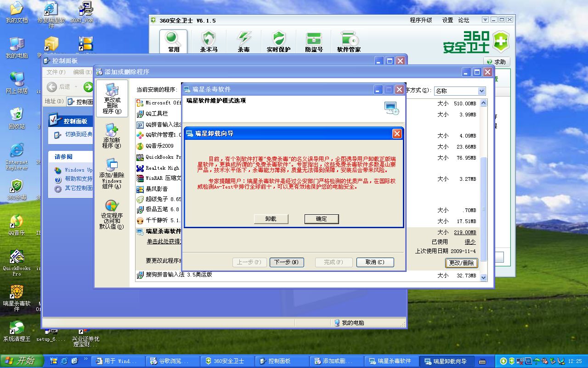
Task: Click the 360 logo in 360安全卫士 window
Action: point(477,42)
